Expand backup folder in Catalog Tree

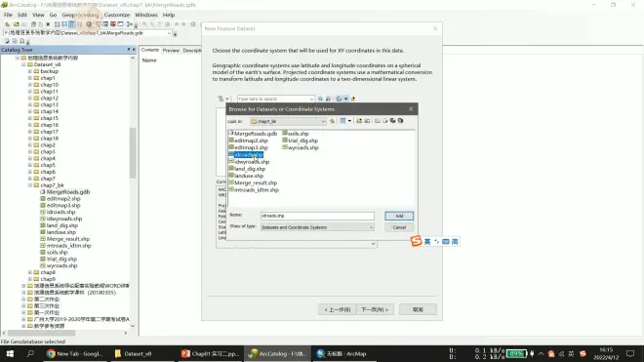click(x=30, y=71)
